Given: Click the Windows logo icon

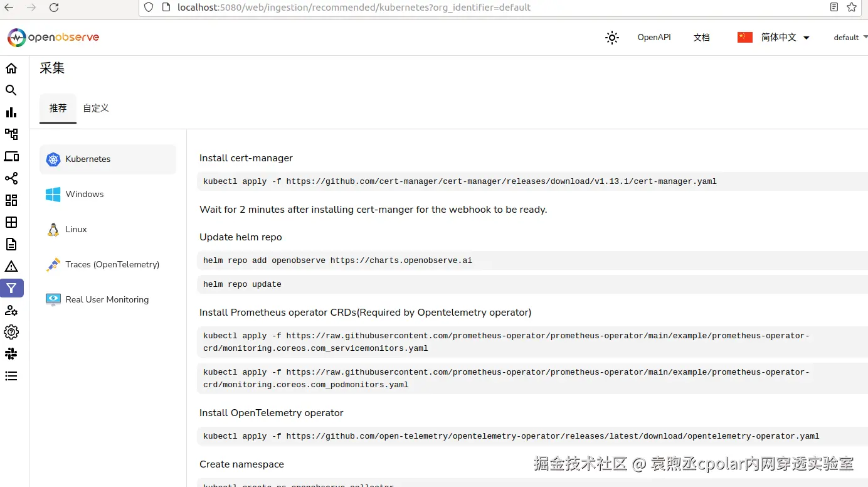Looking at the screenshot, I should [53, 195].
